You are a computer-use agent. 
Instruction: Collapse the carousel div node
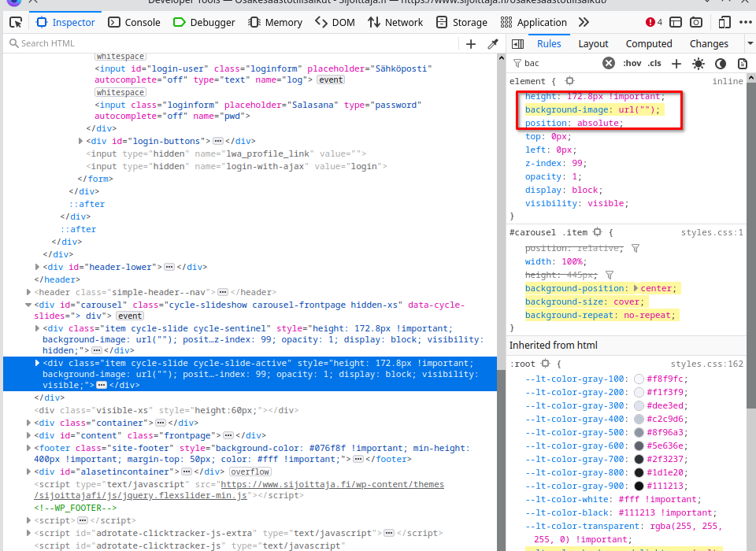click(28, 305)
